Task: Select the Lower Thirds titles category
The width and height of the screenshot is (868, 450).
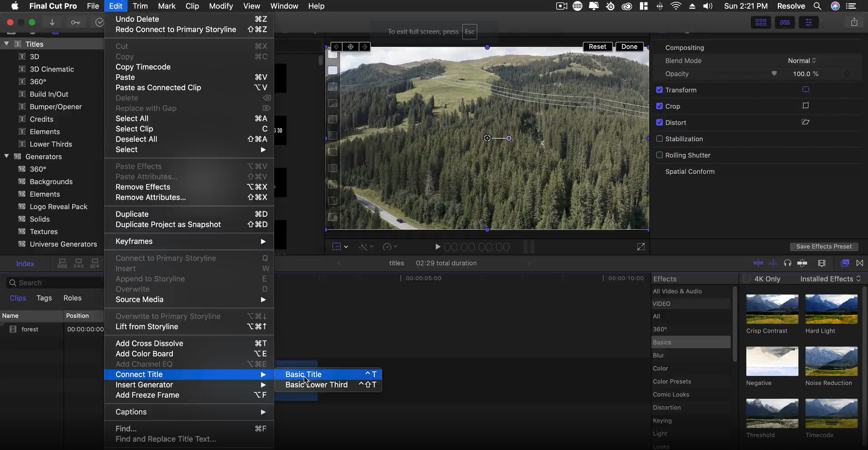Action: click(51, 144)
